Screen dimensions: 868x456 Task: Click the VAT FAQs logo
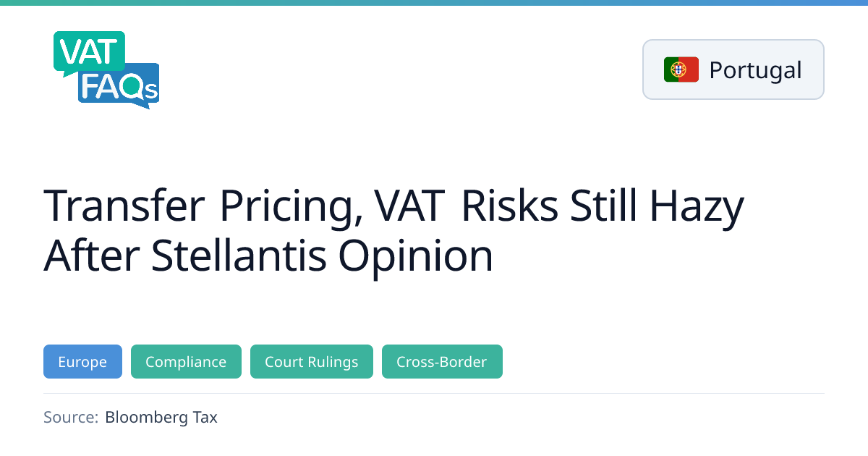point(106,70)
